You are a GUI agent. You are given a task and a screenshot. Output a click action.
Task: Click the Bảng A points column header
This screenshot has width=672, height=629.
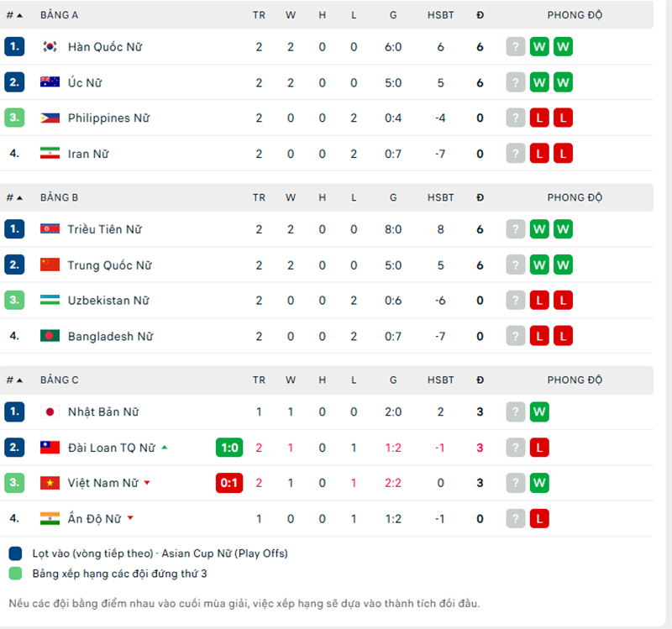[480, 15]
